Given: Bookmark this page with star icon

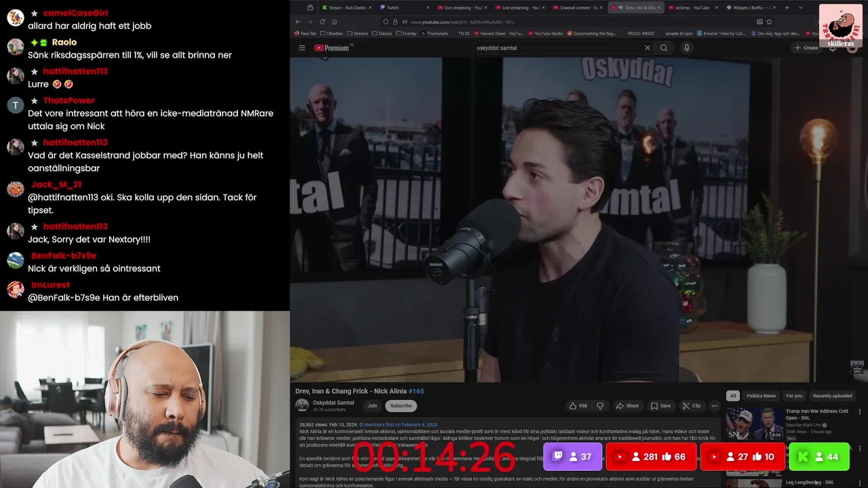Looking at the screenshot, I should pos(769,22).
